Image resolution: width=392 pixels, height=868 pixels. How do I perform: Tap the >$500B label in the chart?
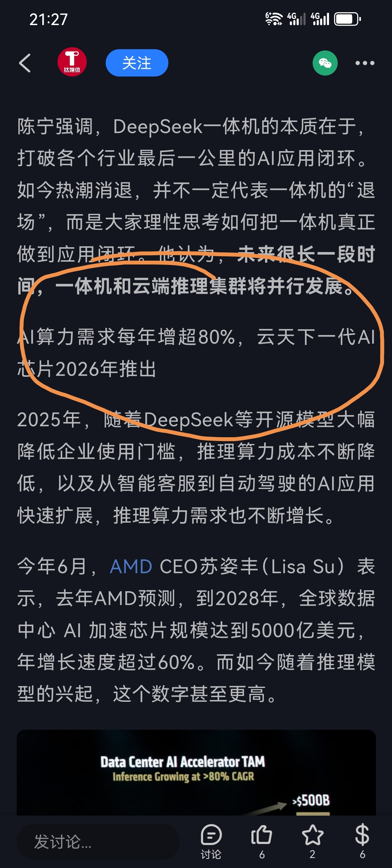[311, 800]
